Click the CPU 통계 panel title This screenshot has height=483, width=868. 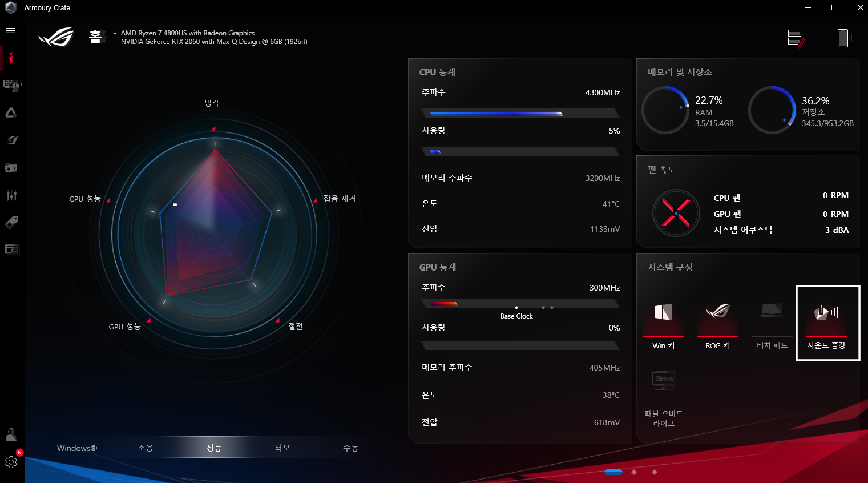coord(437,73)
